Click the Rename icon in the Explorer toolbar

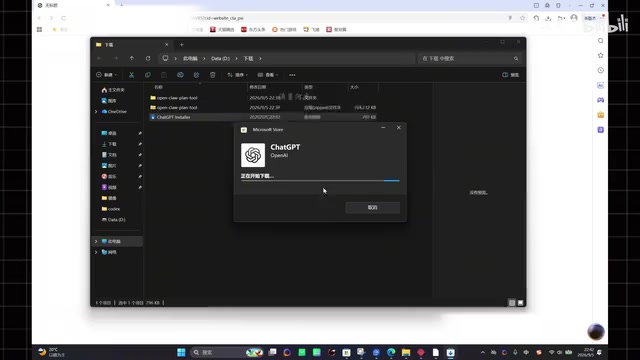180,75
